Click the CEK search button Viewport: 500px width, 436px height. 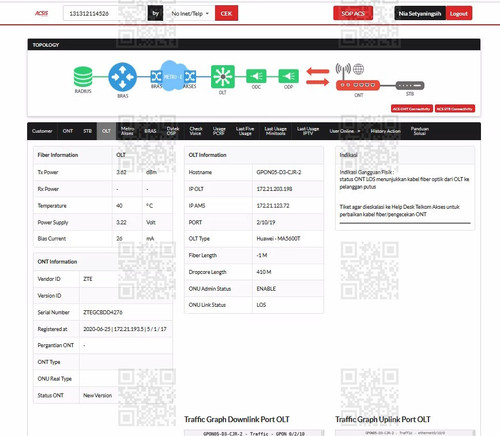[226, 13]
